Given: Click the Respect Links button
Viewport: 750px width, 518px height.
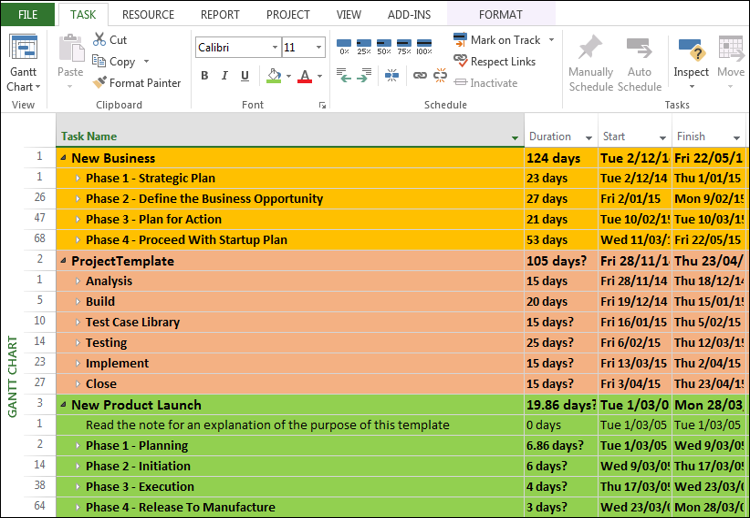Looking at the screenshot, I should (495, 62).
